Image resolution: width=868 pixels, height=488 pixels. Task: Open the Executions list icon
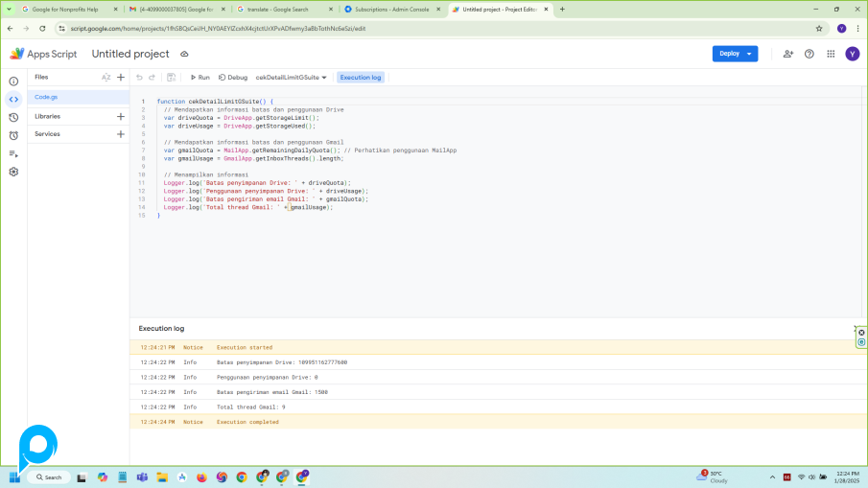[13, 153]
